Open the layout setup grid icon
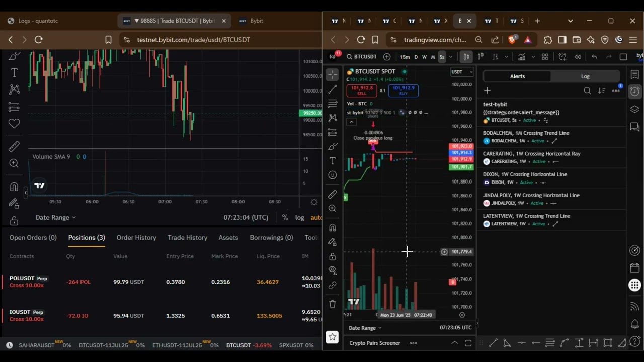Viewport: 644px width, 362px height. click(x=545, y=57)
